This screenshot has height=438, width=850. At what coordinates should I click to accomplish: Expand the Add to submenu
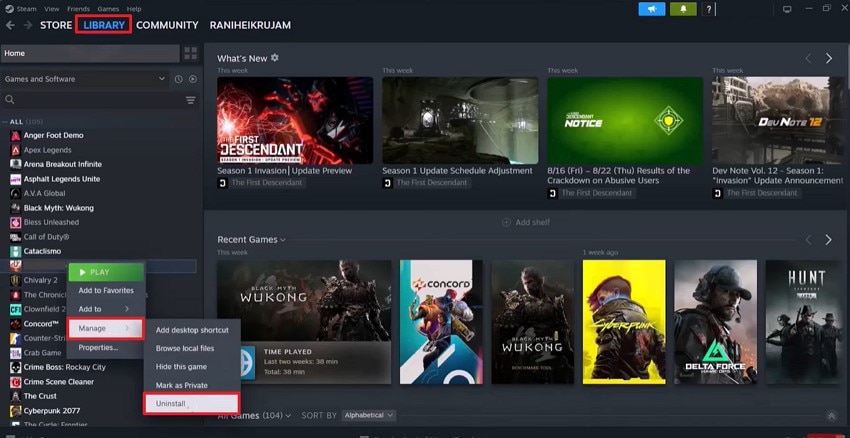105,309
